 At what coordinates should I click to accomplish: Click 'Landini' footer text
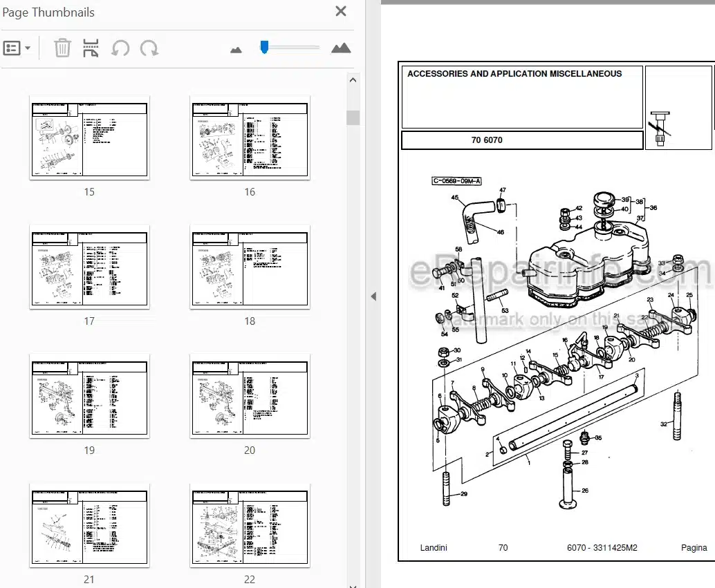coord(434,547)
